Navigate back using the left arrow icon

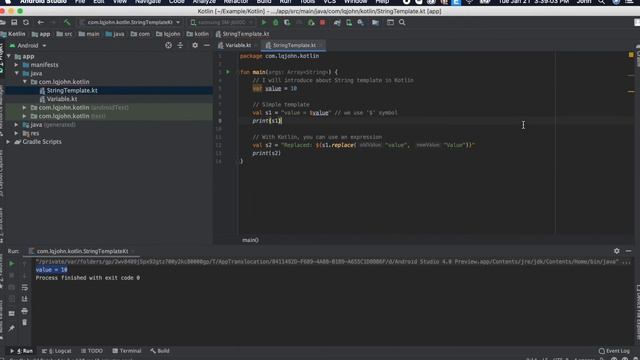click(40, 22)
